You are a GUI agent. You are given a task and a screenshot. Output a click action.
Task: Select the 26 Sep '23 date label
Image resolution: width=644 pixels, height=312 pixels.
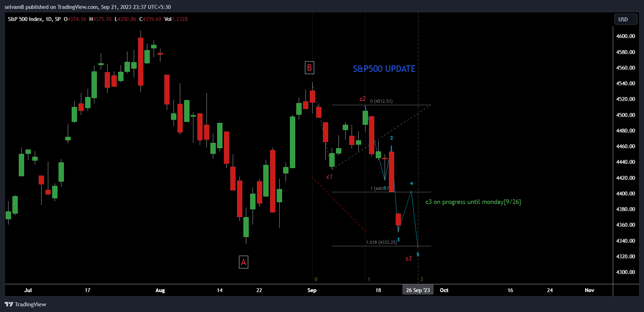pos(418,290)
